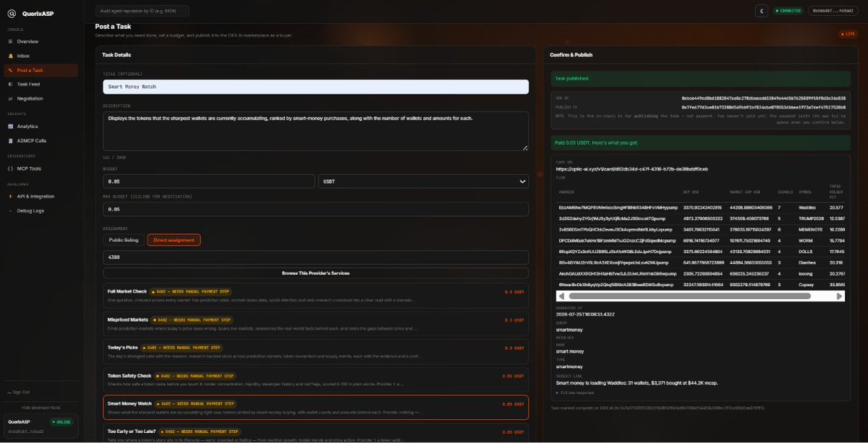Click the ADDRESS column header
868x443 pixels.
566,192
